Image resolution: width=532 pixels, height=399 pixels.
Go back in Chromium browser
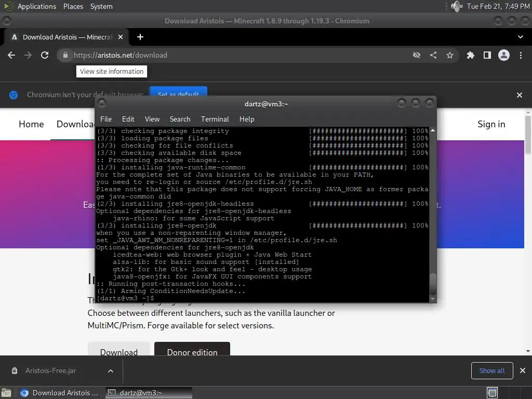[x=11, y=55]
